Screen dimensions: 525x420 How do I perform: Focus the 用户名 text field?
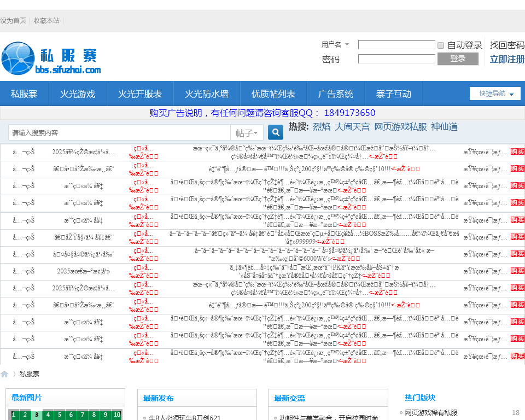point(396,45)
